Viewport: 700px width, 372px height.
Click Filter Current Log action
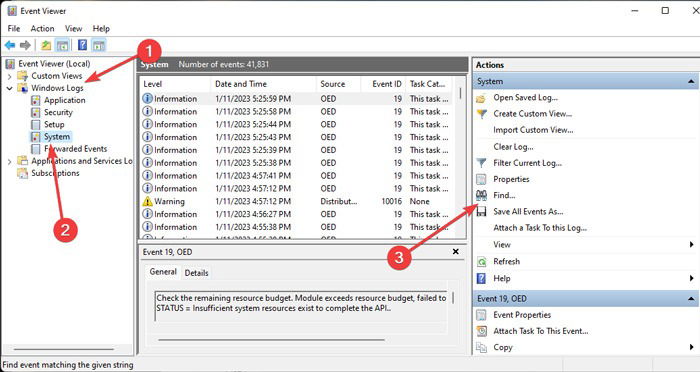(x=527, y=163)
